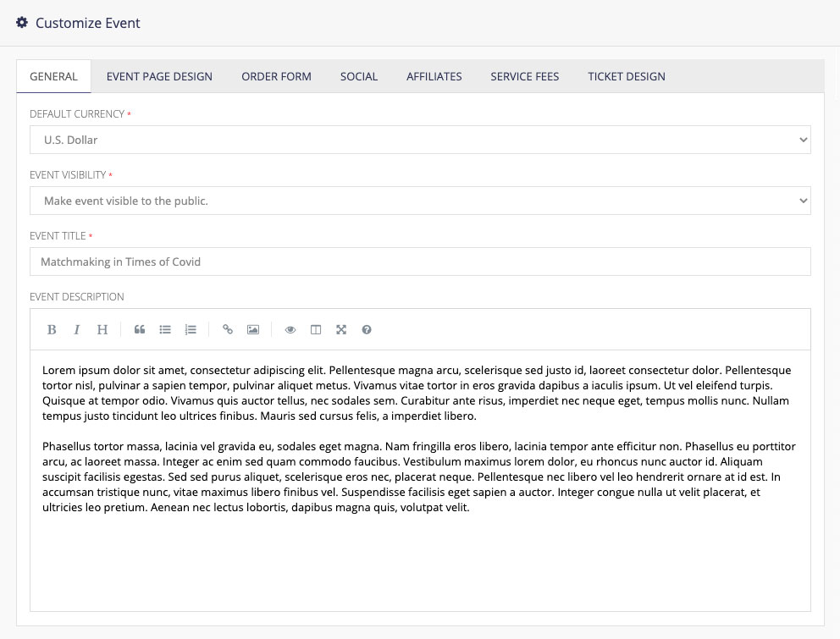Click the Customize Event gear icon
This screenshot has width=840, height=639.
click(x=22, y=23)
